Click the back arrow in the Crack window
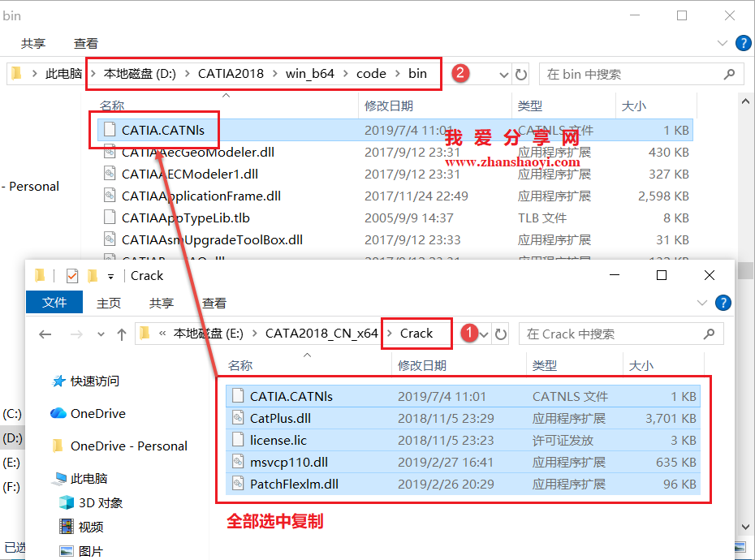Viewport: 755px width, 560px height. [x=45, y=334]
